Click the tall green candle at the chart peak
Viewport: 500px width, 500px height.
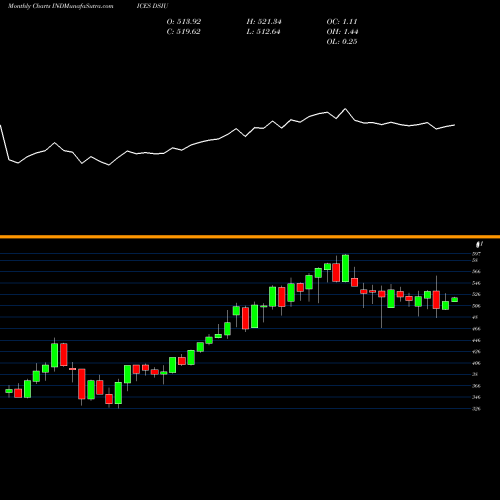(x=345, y=268)
